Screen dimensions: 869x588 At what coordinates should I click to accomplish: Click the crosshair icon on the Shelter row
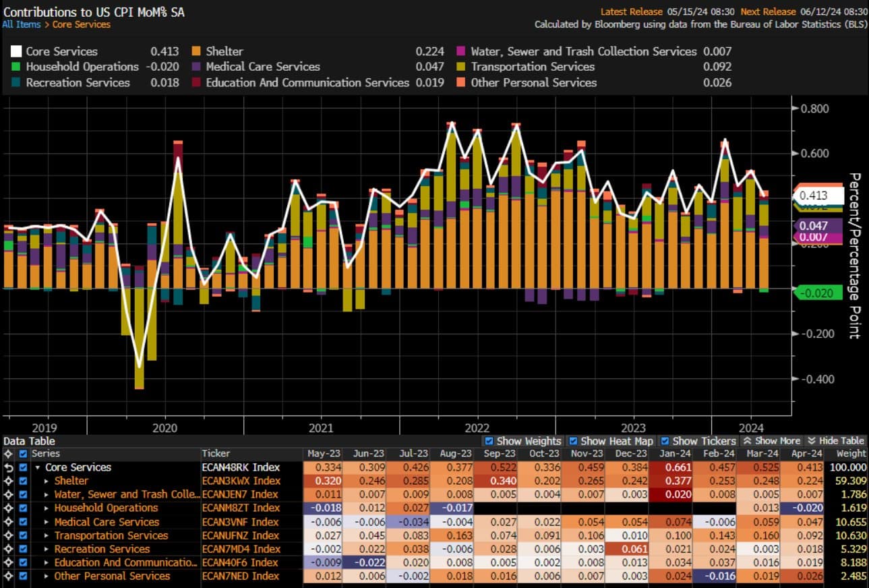click(x=8, y=481)
